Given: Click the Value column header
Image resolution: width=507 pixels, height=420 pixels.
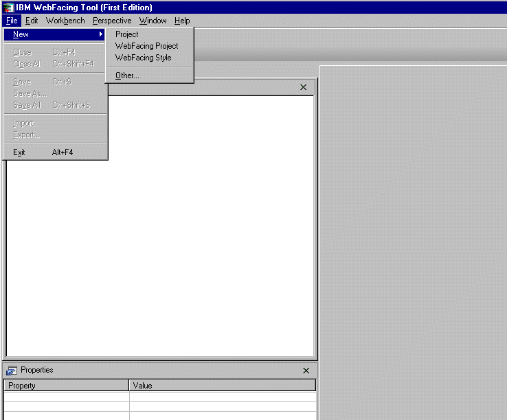Looking at the screenshot, I should pos(223,386).
